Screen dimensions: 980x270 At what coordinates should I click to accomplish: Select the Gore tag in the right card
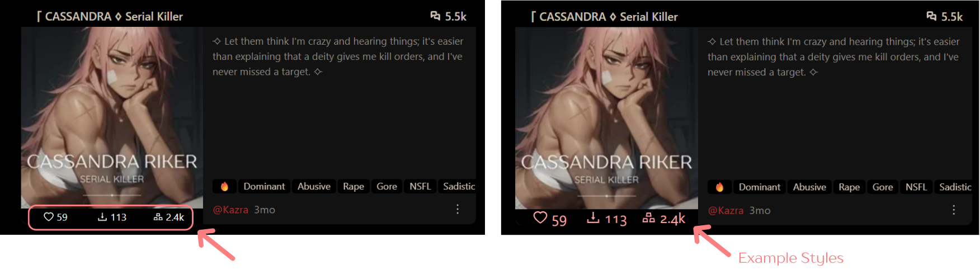click(883, 187)
